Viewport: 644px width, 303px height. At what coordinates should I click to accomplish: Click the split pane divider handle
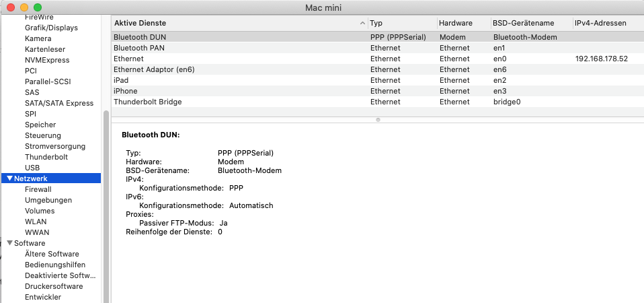(x=378, y=120)
